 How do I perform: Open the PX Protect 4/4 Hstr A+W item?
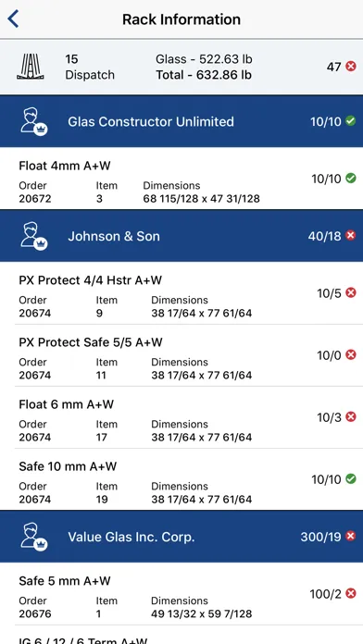click(181, 293)
